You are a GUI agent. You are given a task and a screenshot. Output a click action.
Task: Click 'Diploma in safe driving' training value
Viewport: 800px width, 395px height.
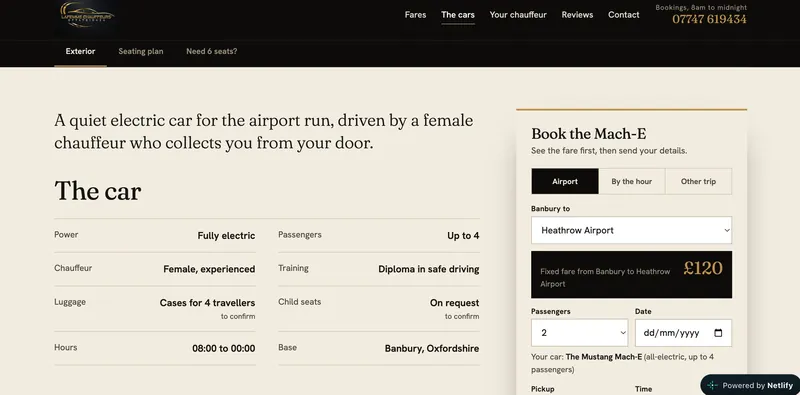tap(429, 269)
